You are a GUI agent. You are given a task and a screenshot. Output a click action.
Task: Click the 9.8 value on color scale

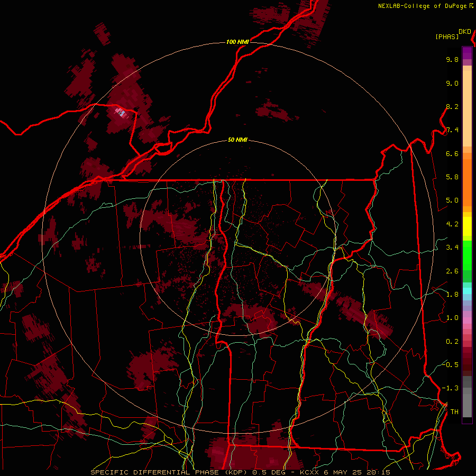pos(452,59)
